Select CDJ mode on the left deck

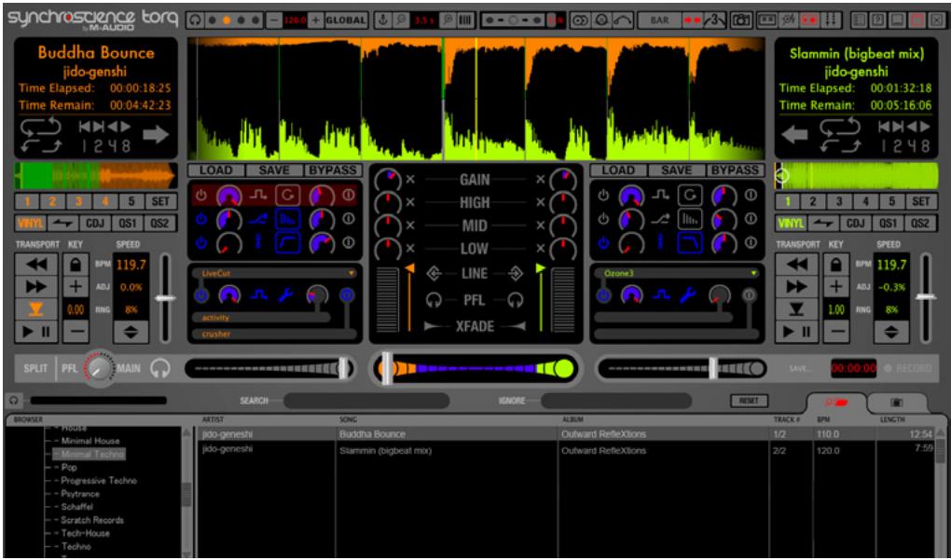96,224
